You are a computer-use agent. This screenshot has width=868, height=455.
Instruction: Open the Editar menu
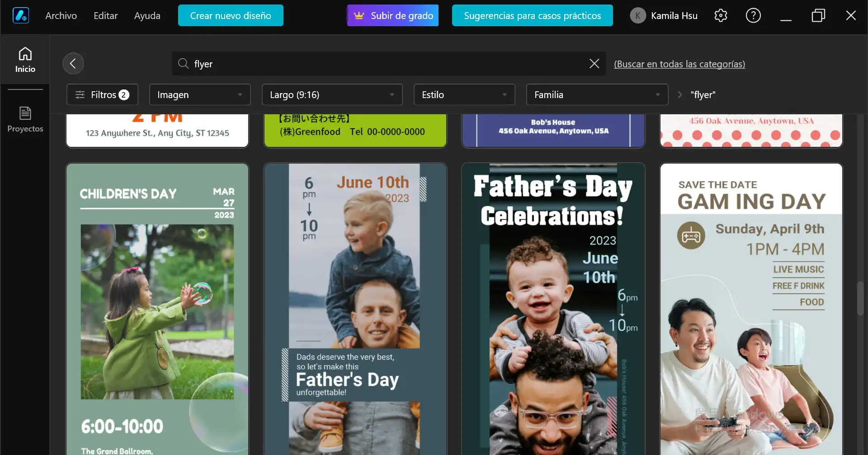click(105, 15)
